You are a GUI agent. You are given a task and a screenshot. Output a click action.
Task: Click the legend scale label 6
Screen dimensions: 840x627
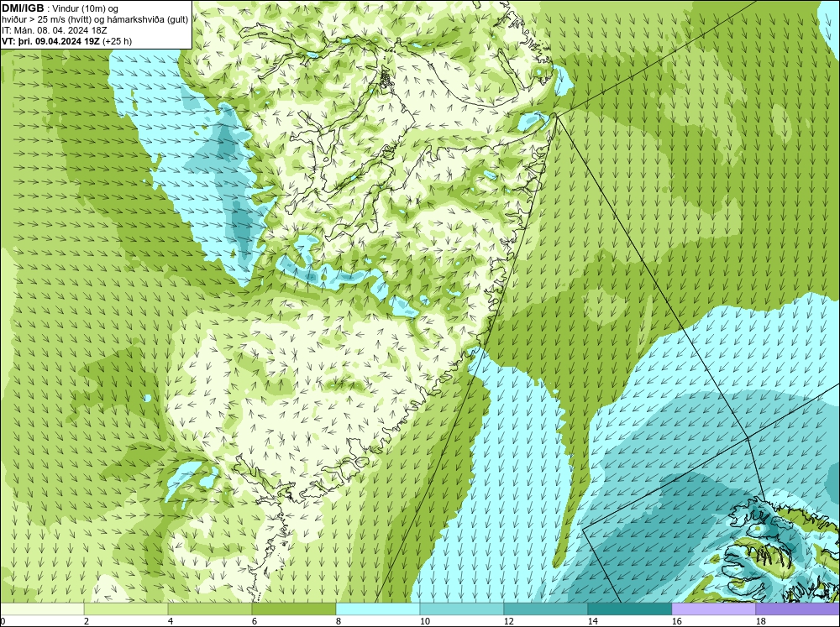click(255, 621)
